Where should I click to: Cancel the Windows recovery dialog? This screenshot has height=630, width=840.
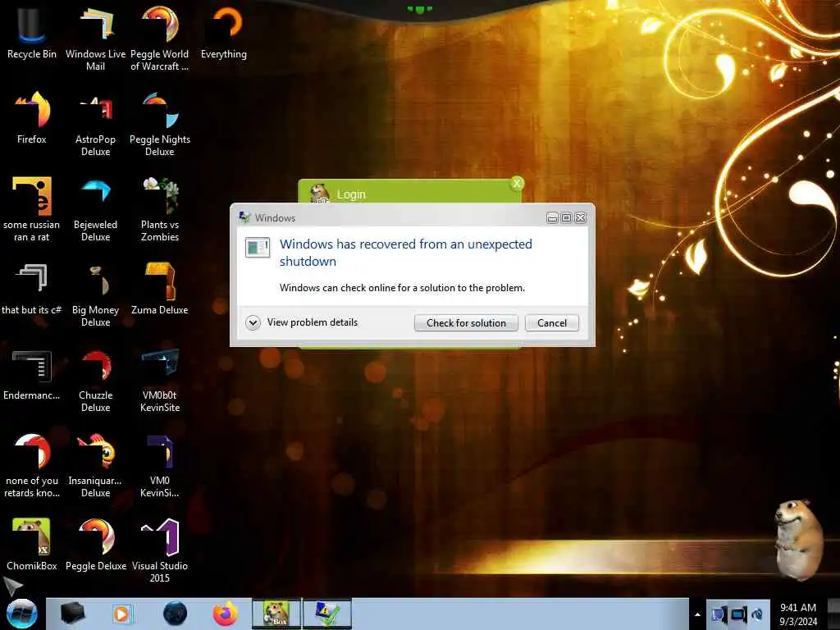(x=552, y=323)
